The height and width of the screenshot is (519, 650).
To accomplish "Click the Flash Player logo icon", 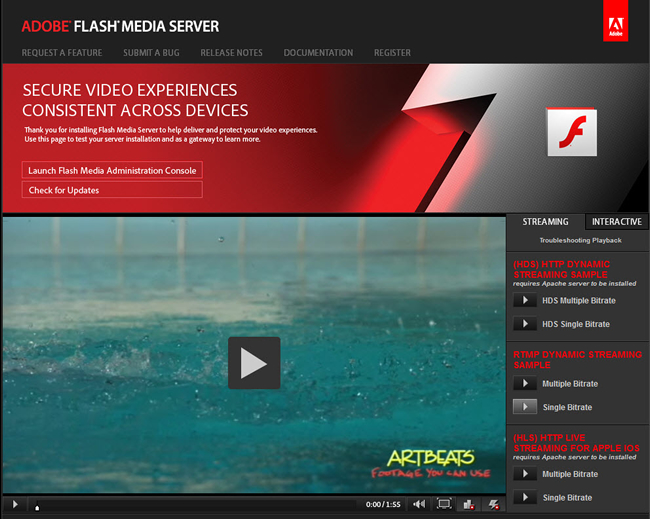I will [x=572, y=132].
